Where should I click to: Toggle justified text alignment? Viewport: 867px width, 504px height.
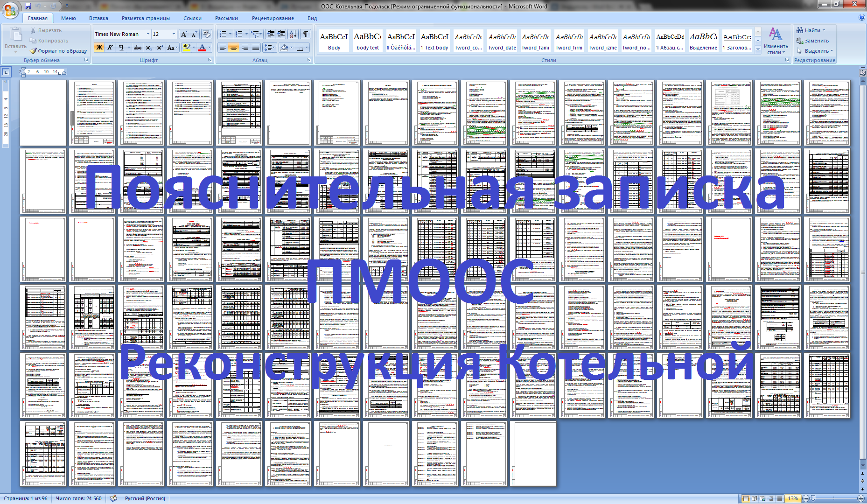(x=255, y=47)
